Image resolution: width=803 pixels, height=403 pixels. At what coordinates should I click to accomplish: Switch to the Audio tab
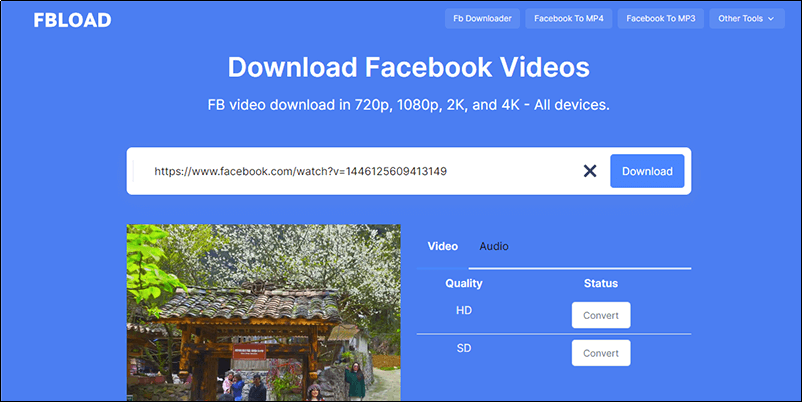[x=493, y=246]
